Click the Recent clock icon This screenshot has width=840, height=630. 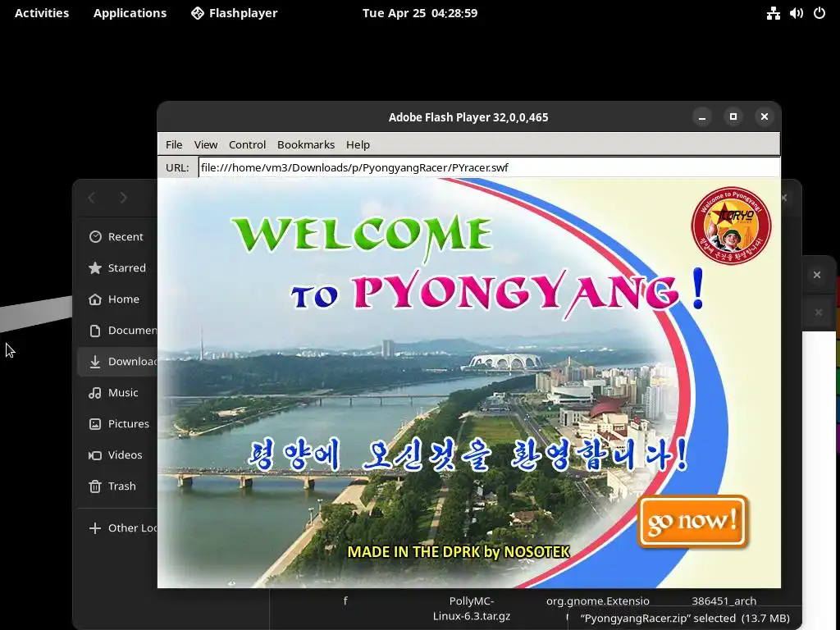[95, 237]
